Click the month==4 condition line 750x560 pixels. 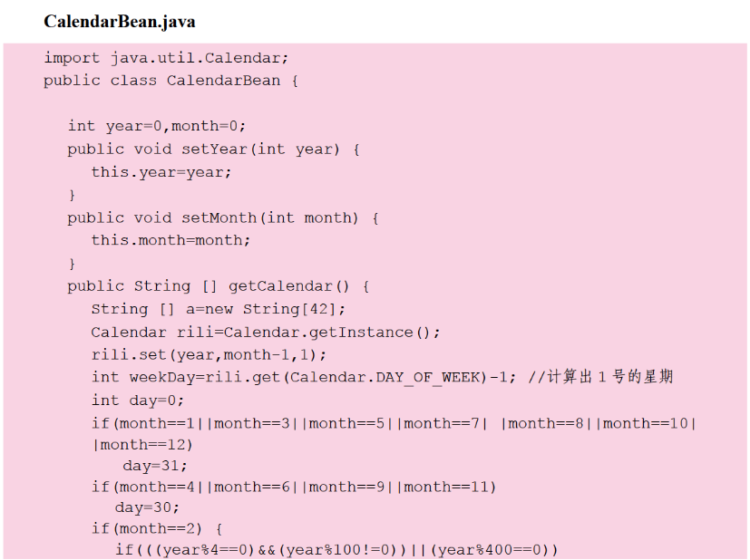pyautogui.click(x=294, y=487)
